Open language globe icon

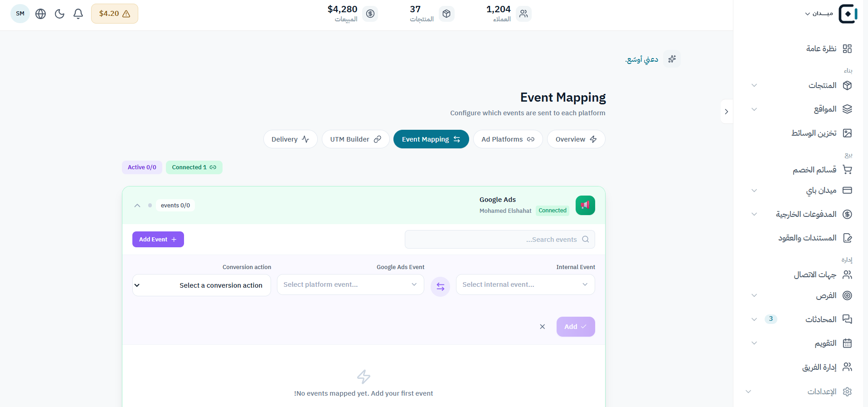pyautogui.click(x=41, y=14)
